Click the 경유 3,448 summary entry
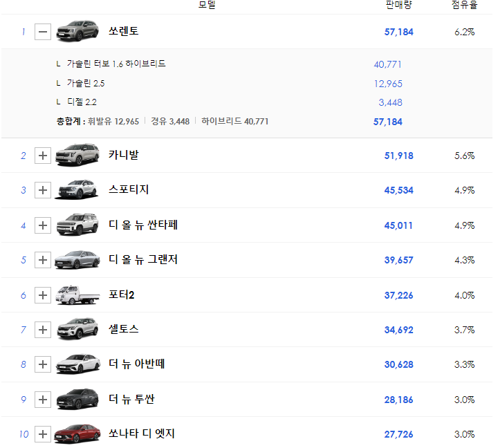 (170, 121)
